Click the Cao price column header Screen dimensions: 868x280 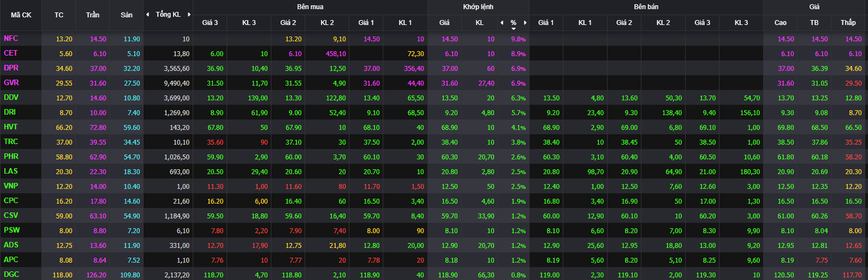781,22
